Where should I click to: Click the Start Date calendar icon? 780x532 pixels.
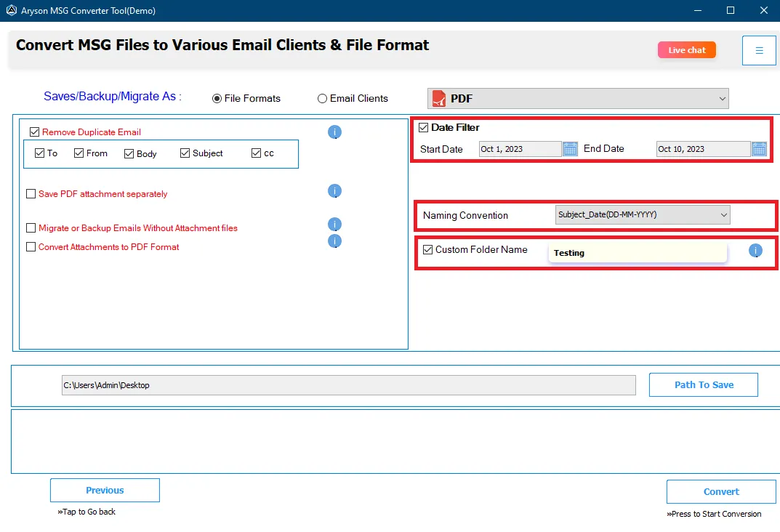point(570,149)
